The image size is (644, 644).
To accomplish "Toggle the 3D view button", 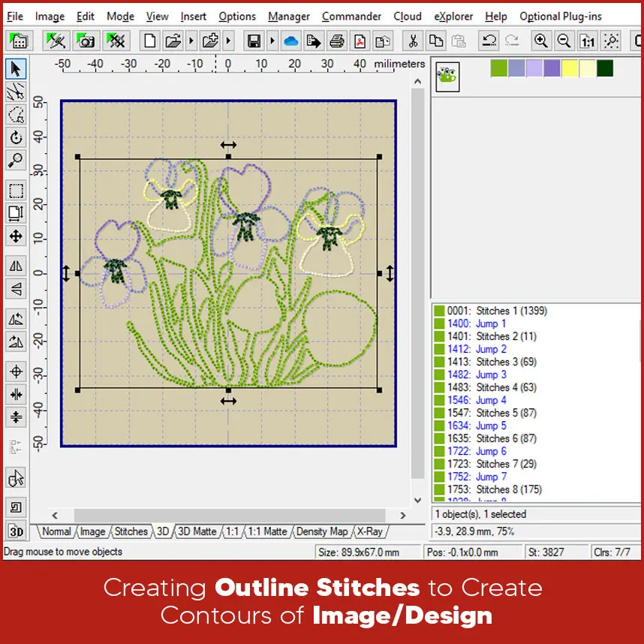I will click(17, 531).
